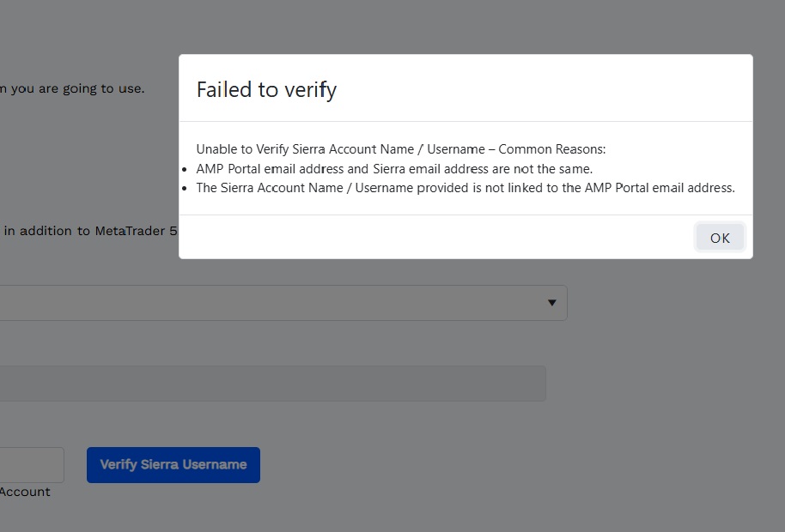Click the second bullet point marker

[186, 188]
